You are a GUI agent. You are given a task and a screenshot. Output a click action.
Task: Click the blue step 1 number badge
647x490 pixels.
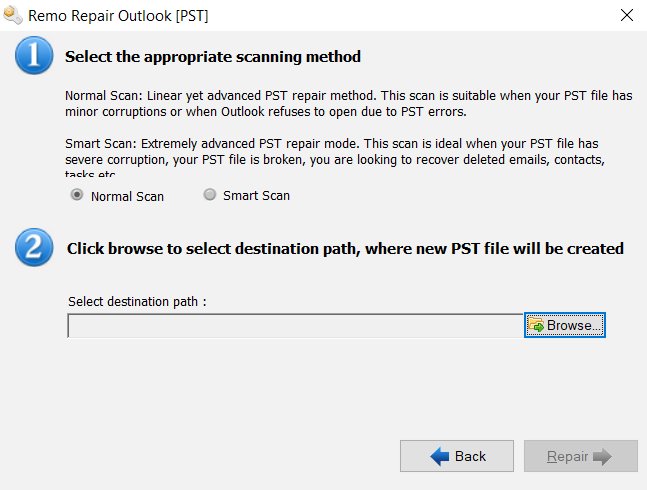35,57
